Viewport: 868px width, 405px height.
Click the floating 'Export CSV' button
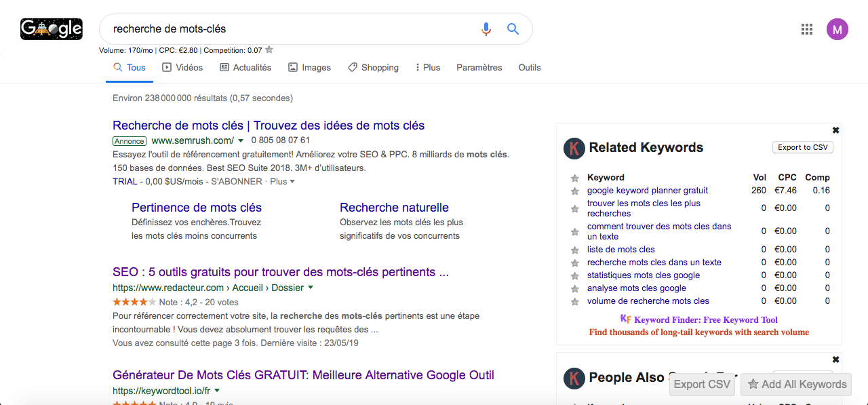click(x=703, y=384)
